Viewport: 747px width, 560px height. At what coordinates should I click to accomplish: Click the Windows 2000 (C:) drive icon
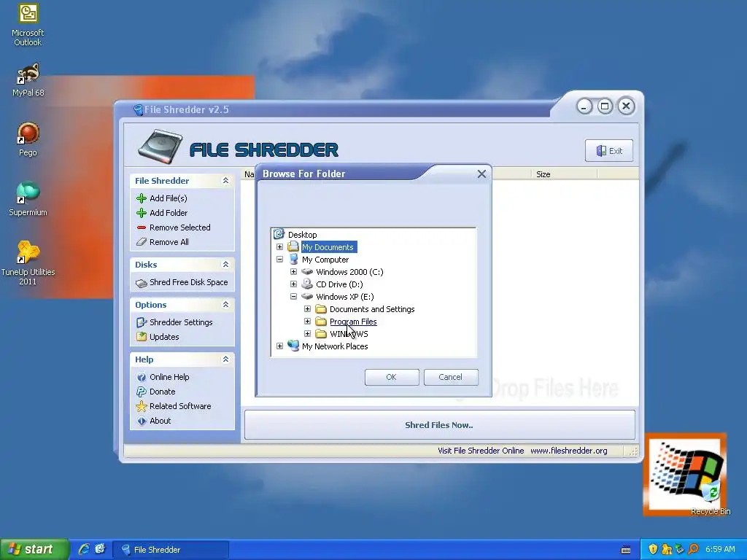[307, 271]
